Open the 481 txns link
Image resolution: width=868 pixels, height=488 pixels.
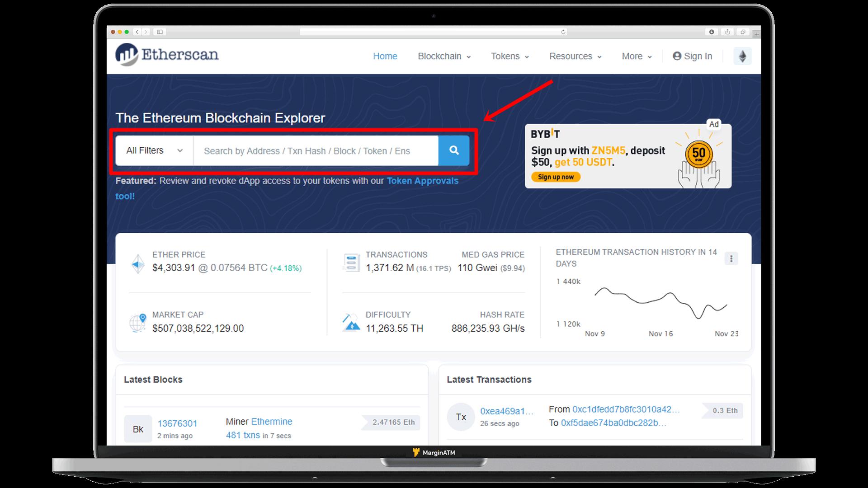(243, 435)
